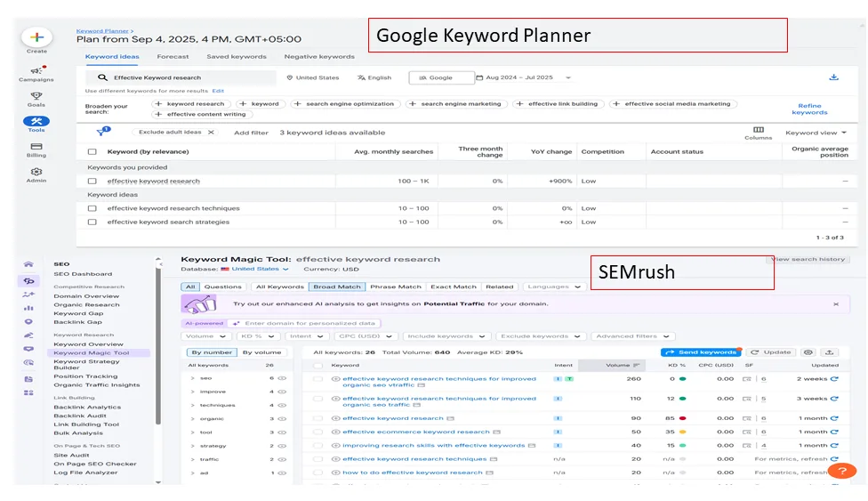Check the 'effective keyword research' row checkbox
This screenshot has height=501, width=868.
(92, 182)
